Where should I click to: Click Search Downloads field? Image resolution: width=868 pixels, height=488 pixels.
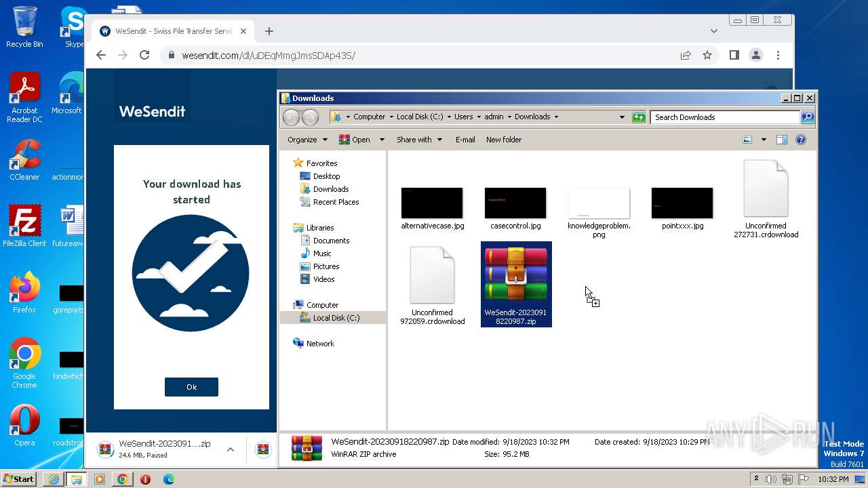724,117
